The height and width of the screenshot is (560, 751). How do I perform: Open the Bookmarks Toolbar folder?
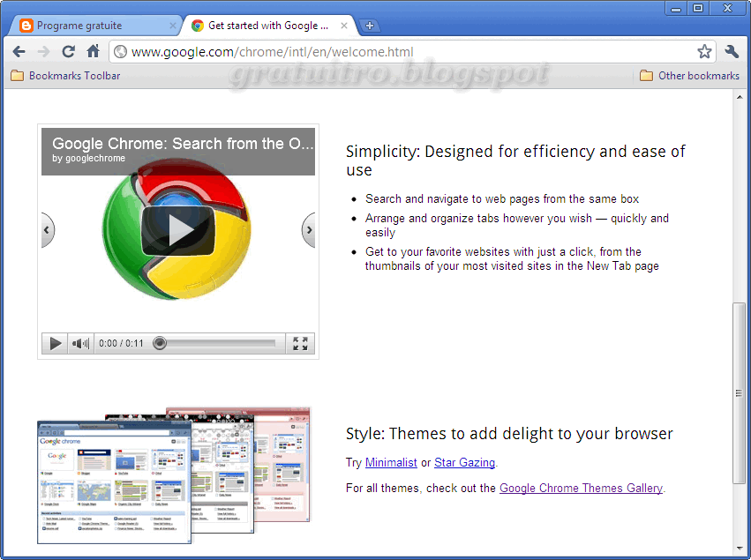65,76
